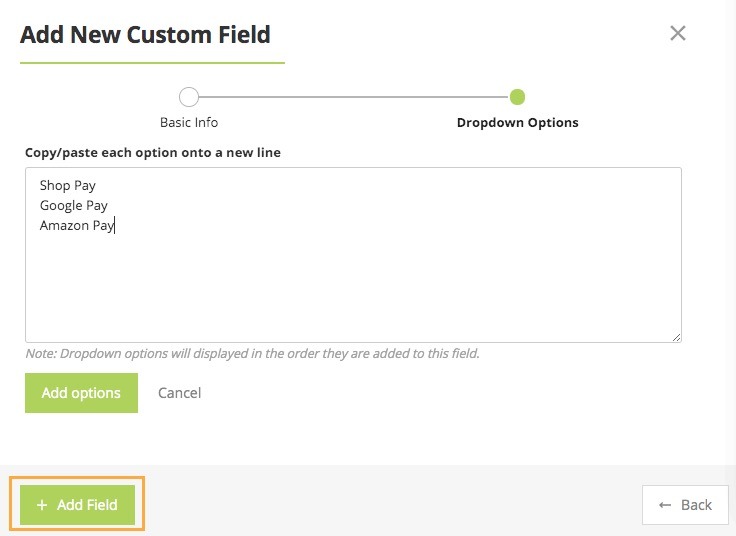736x536 pixels.
Task: Click the Basic Info step circle
Action: click(x=189, y=97)
